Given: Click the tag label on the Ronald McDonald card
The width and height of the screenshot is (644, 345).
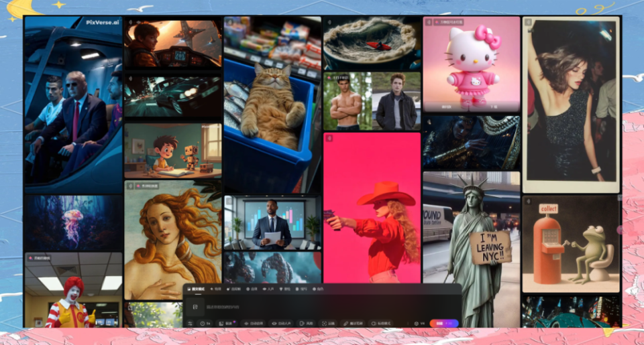Looking at the screenshot, I should pyautogui.click(x=39, y=258).
